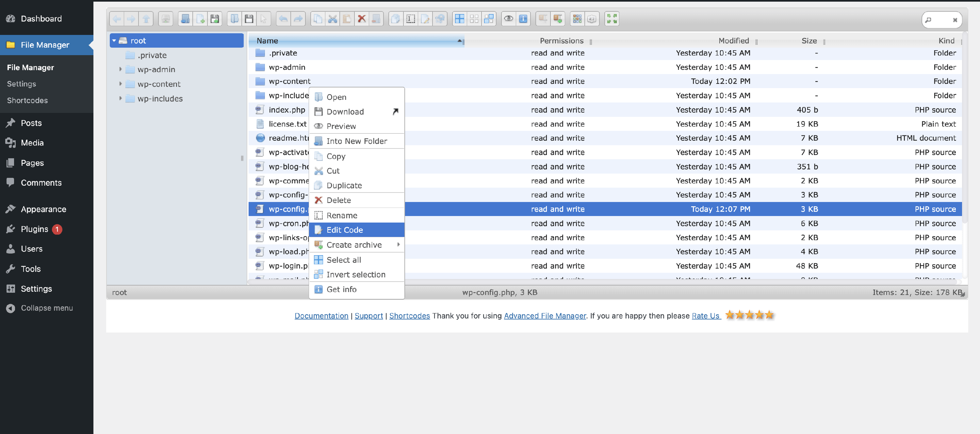The height and width of the screenshot is (434, 980).
Task: Expand the wp-content folder in tree
Action: point(120,84)
